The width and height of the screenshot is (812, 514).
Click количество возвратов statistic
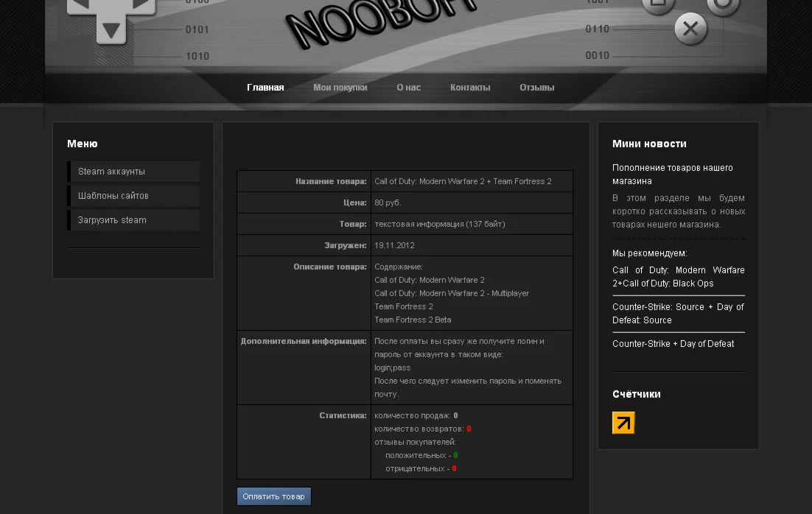coord(422,429)
